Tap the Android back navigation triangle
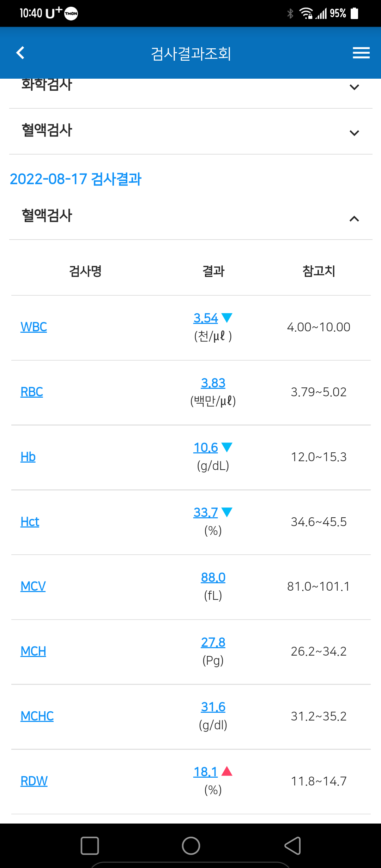The width and height of the screenshot is (381, 868). 292,846
